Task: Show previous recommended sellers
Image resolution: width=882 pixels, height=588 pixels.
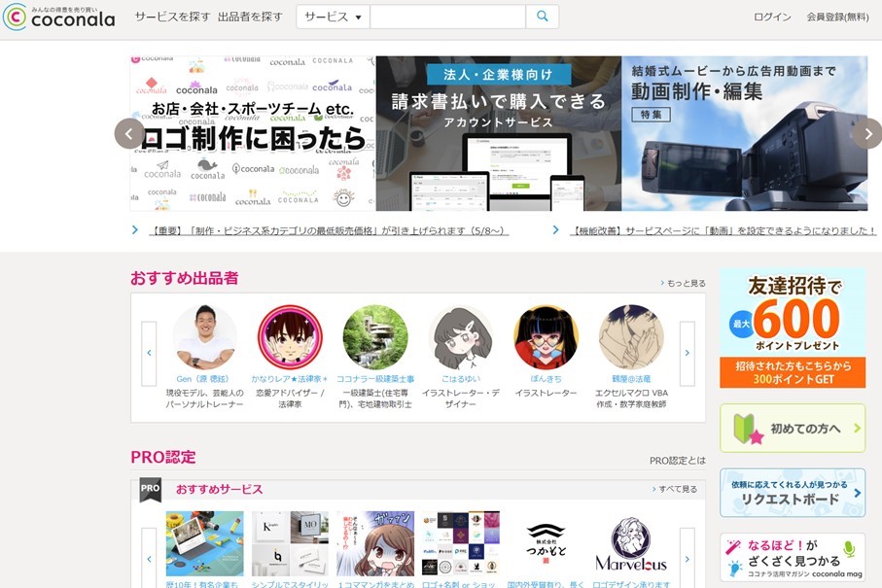Action: 149,353
